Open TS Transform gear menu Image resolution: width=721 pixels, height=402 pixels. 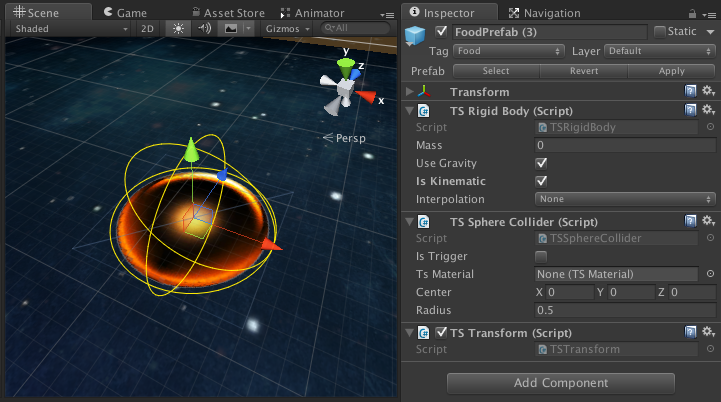708,332
